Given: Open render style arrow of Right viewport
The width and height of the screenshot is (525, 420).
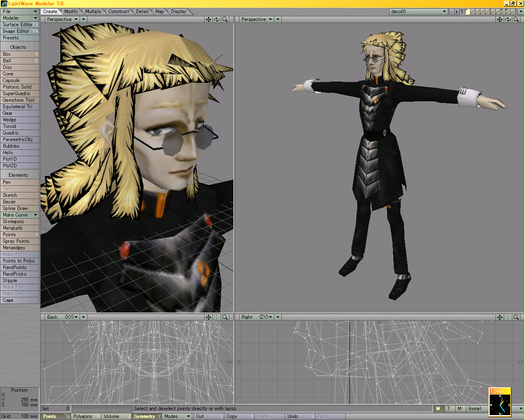Looking at the screenshot, I should pyautogui.click(x=278, y=317).
